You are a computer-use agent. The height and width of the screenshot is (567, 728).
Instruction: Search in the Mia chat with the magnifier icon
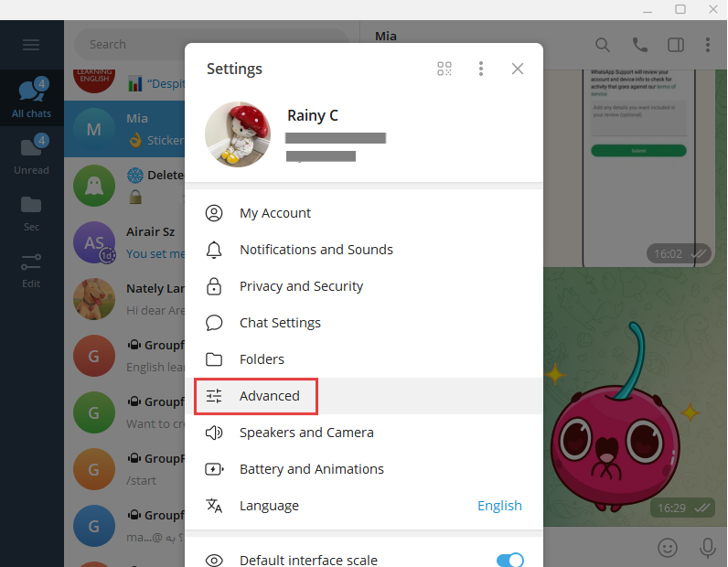point(603,45)
